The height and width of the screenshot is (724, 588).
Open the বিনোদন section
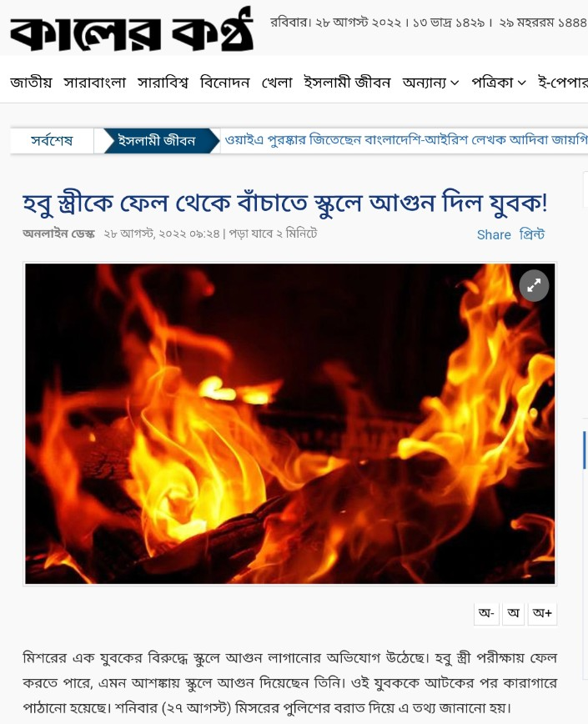(224, 83)
